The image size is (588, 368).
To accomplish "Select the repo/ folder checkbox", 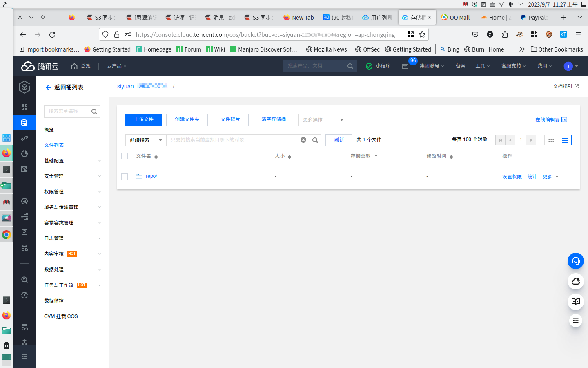I will [125, 177].
